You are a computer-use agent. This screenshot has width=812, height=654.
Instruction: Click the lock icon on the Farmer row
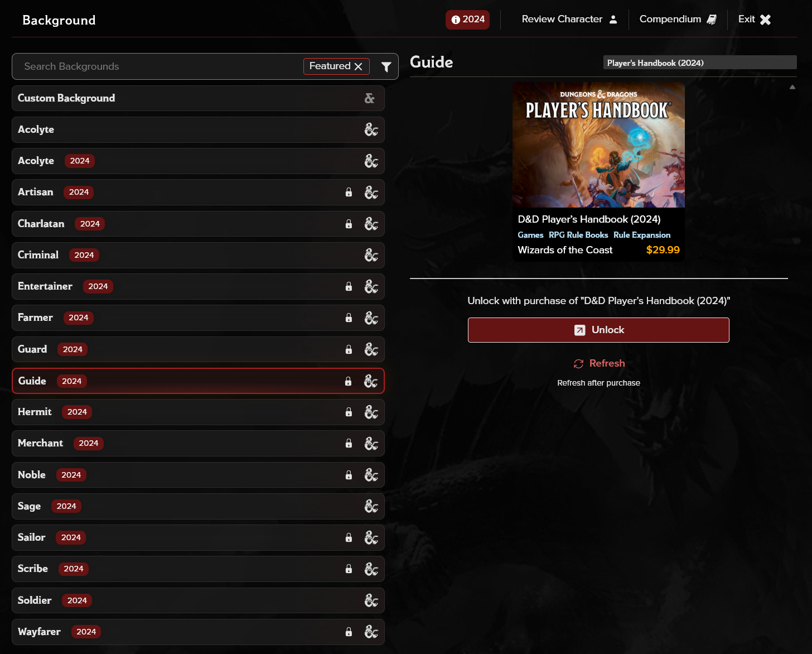click(349, 318)
